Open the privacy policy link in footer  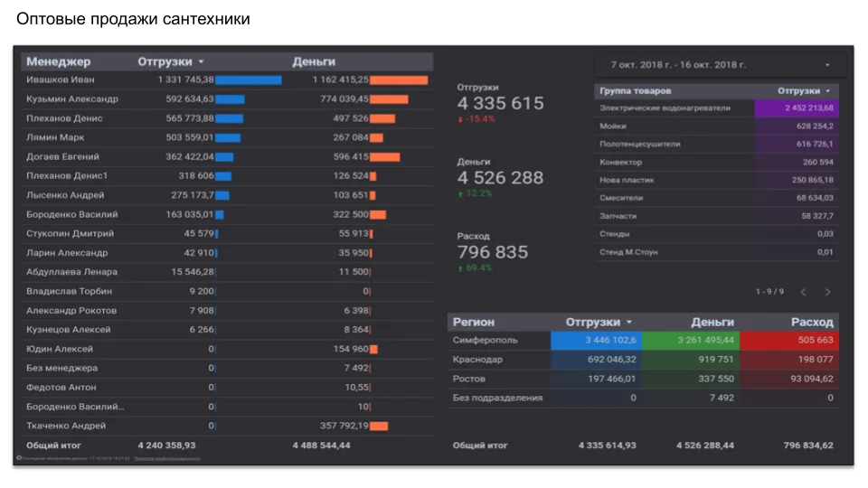(x=167, y=458)
